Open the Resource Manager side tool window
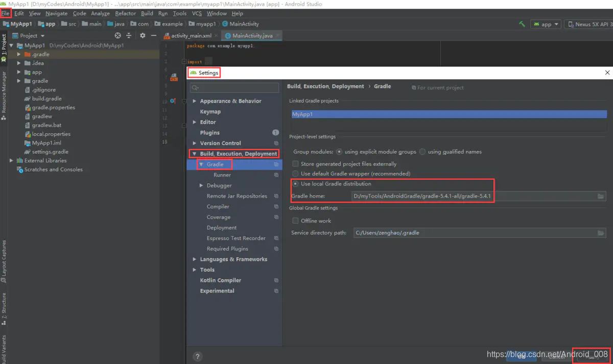Image resolution: width=613 pixels, height=364 pixels. point(4,95)
